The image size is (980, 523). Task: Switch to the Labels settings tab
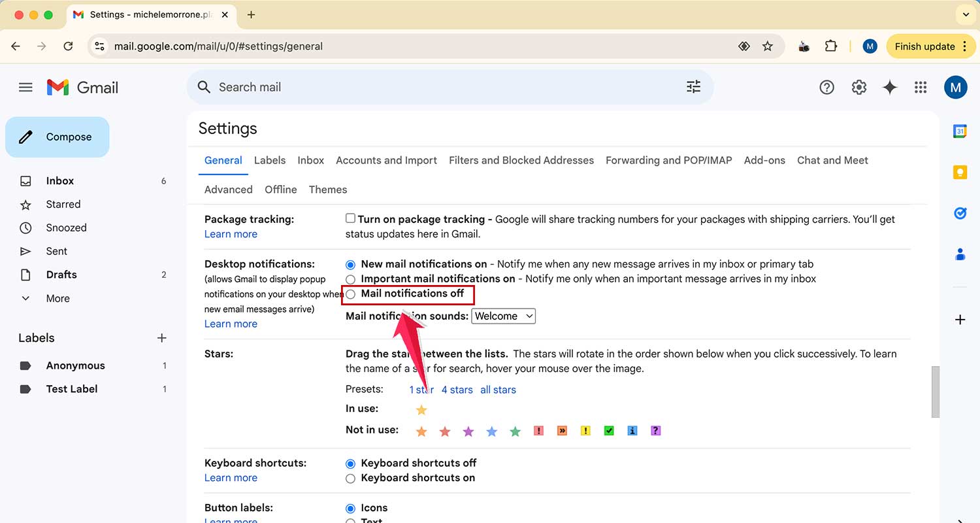[x=269, y=160]
